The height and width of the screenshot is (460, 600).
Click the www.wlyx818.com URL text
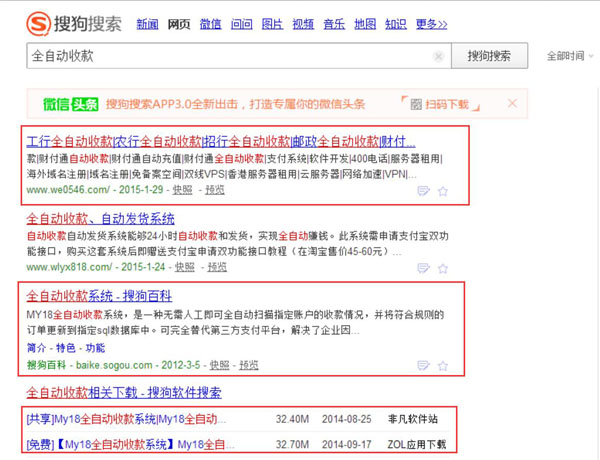pos(69,267)
